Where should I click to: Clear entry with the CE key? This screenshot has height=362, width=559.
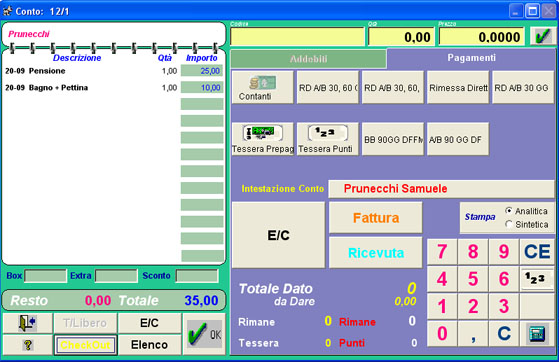(x=537, y=251)
